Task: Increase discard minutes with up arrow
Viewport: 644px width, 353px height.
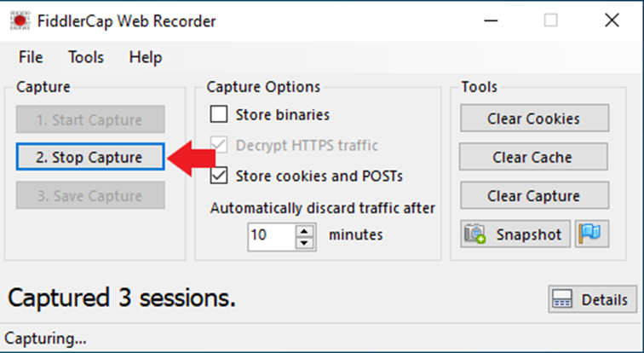Action: point(304,230)
